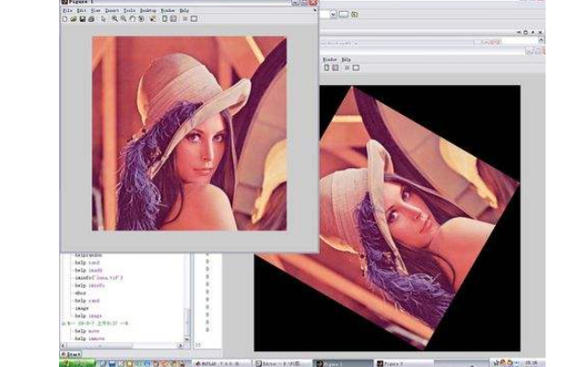Click the Print Figure icon
The width and height of the screenshot is (588, 367).
(x=91, y=18)
